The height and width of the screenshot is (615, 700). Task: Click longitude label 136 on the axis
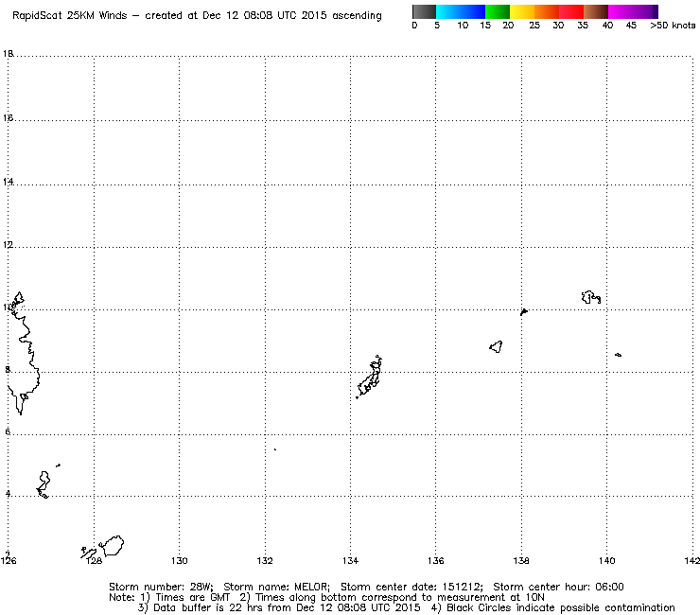(x=436, y=560)
